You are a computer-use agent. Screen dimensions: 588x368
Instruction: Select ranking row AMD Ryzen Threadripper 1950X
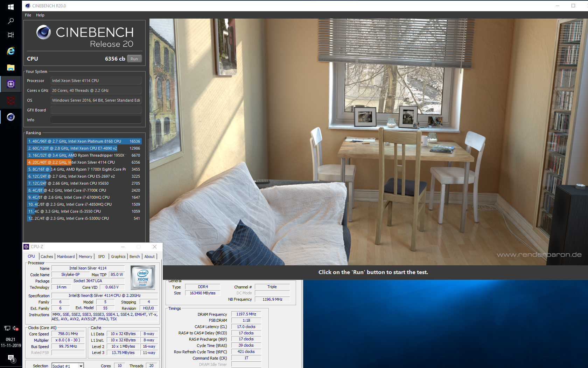pos(84,155)
